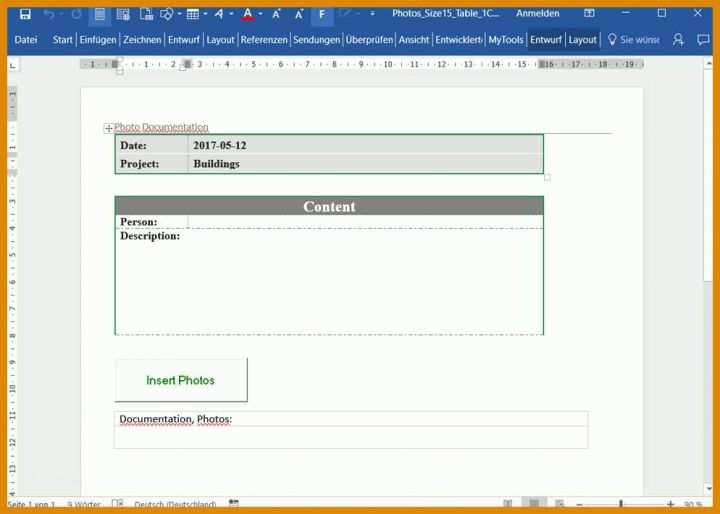Click the ribbon display options icon
Screen dimensions: 720x514
coord(589,13)
